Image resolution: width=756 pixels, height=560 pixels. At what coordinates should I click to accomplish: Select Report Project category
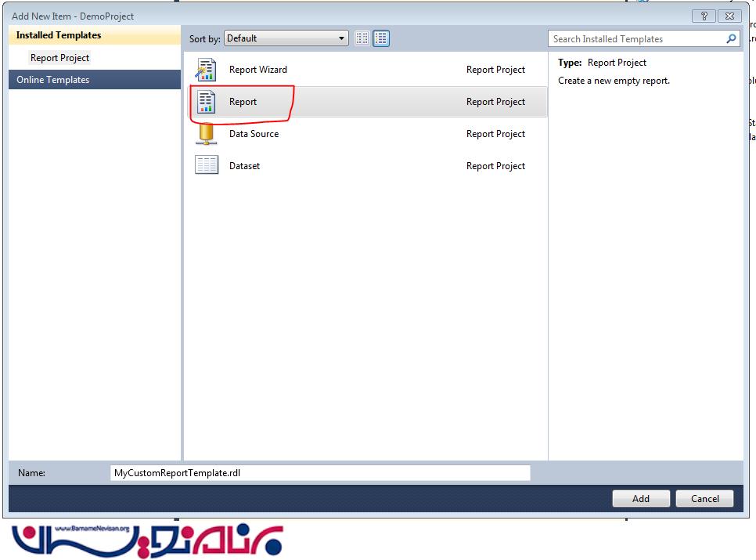click(x=59, y=58)
